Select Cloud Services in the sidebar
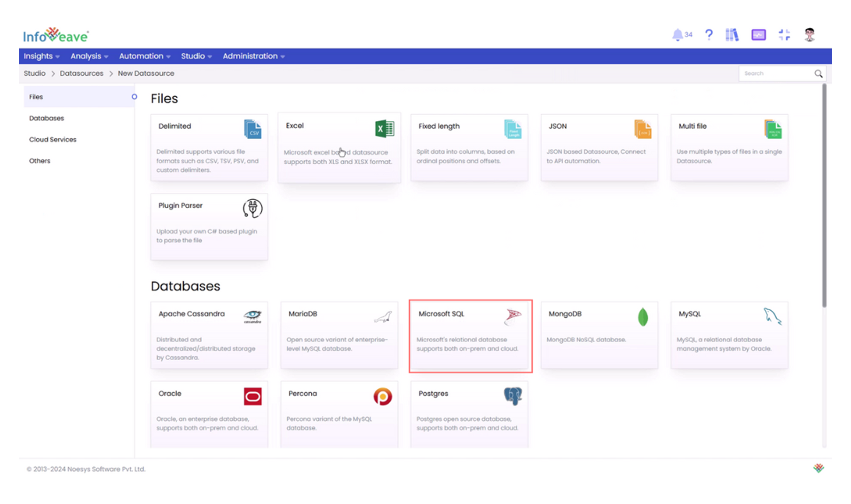This screenshot has width=851, height=504. point(52,139)
